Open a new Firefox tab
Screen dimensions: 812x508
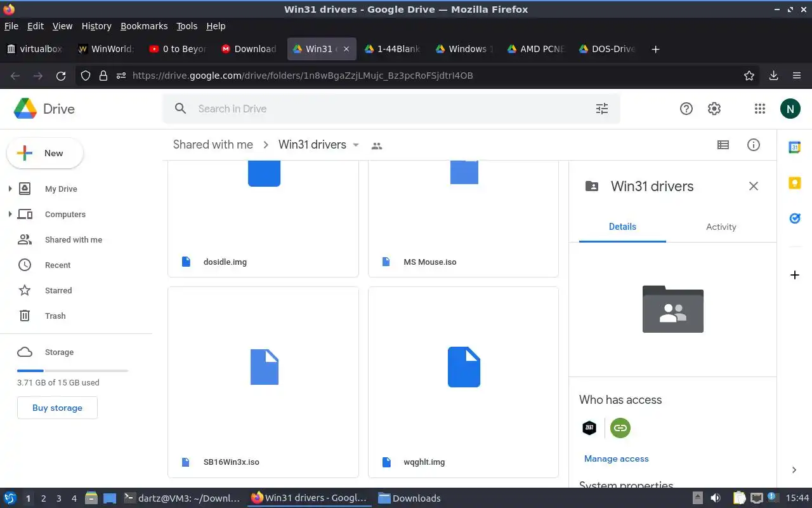tap(656, 49)
